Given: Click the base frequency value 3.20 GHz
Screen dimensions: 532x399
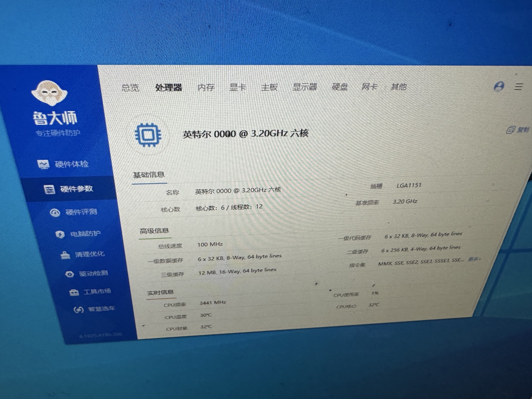Looking at the screenshot, I should point(405,201).
